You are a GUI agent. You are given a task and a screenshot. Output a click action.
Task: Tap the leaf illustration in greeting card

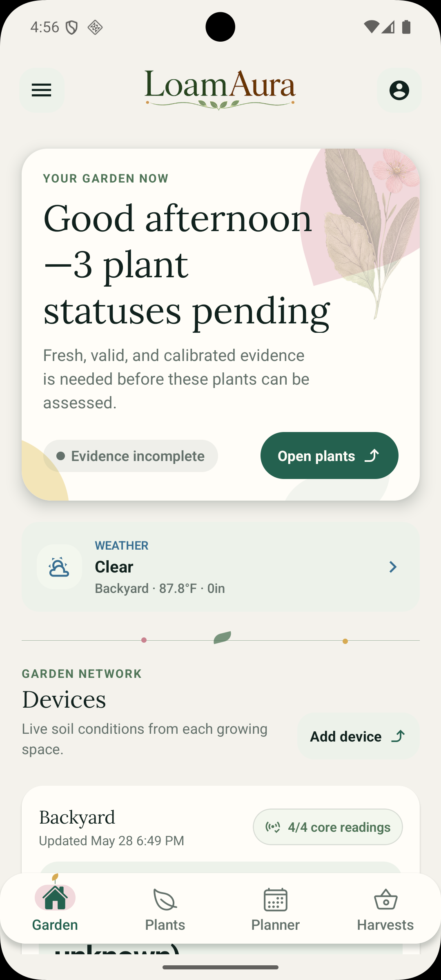pos(367,233)
